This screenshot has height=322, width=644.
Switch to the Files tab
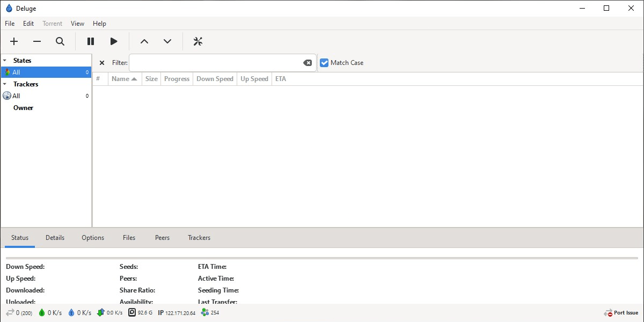(x=129, y=237)
